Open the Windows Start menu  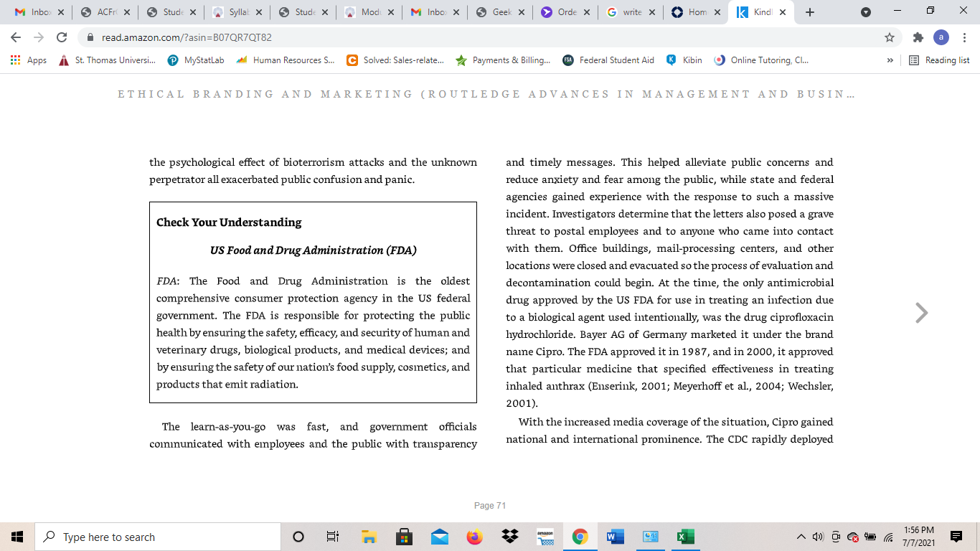(x=17, y=537)
